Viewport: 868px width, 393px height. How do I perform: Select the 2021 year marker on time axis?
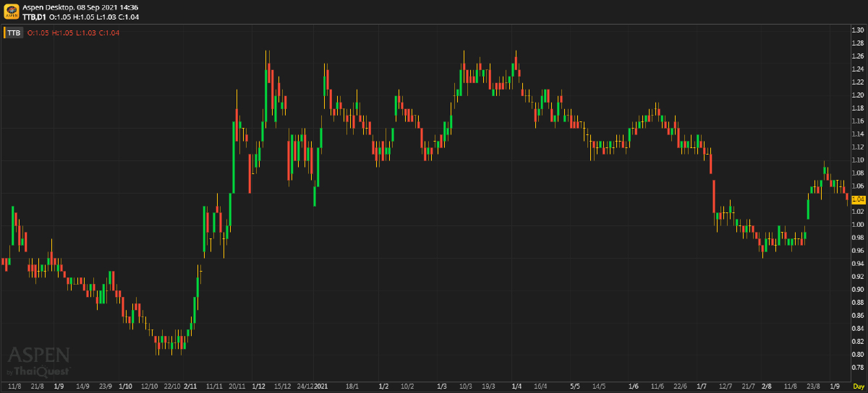(x=321, y=387)
